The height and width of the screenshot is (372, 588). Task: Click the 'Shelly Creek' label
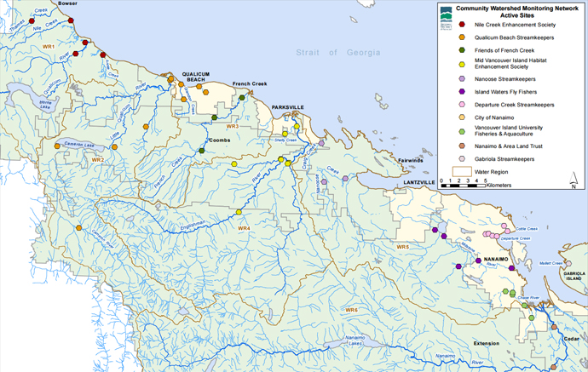pyautogui.click(x=285, y=140)
